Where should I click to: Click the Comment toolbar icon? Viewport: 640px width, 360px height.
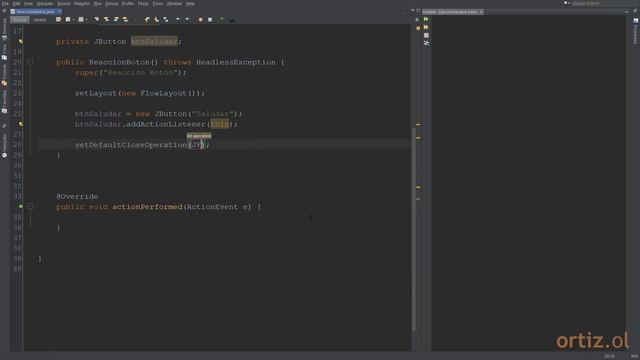(222, 20)
